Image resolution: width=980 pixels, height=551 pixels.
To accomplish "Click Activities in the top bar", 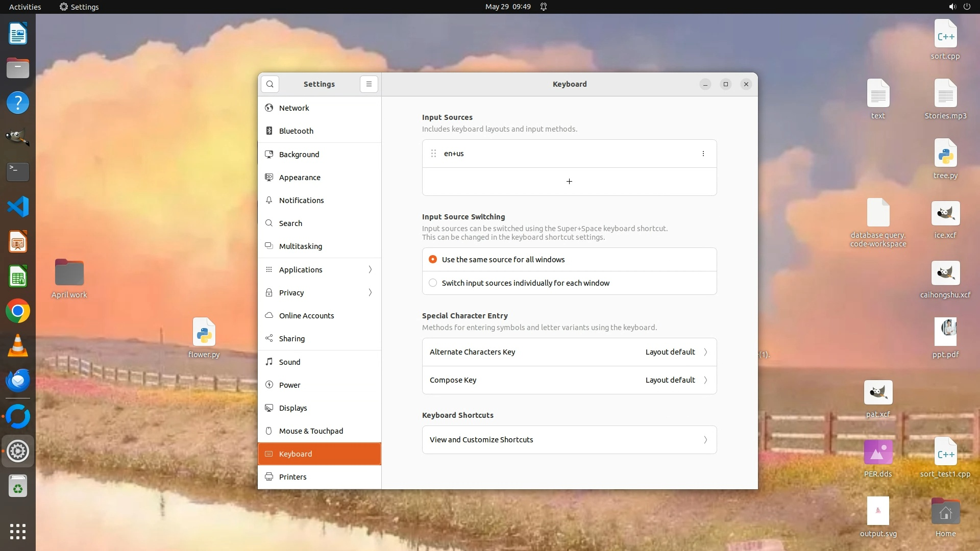I will pyautogui.click(x=25, y=7).
